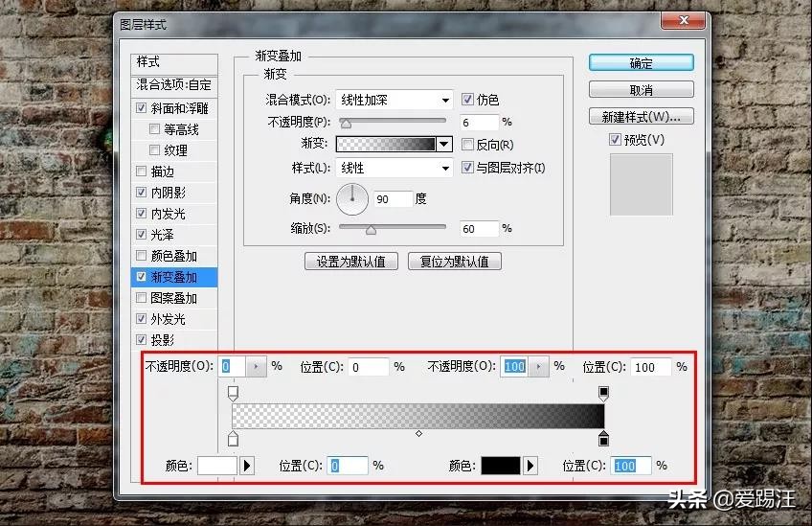This screenshot has height=526, width=812.
Task: Click bottom-right 位置(C) field showing 100
Action: point(631,466)
